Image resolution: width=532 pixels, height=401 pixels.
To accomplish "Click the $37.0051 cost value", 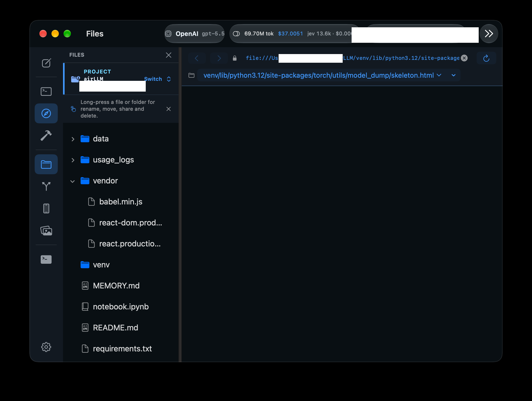I will point(290,34).
